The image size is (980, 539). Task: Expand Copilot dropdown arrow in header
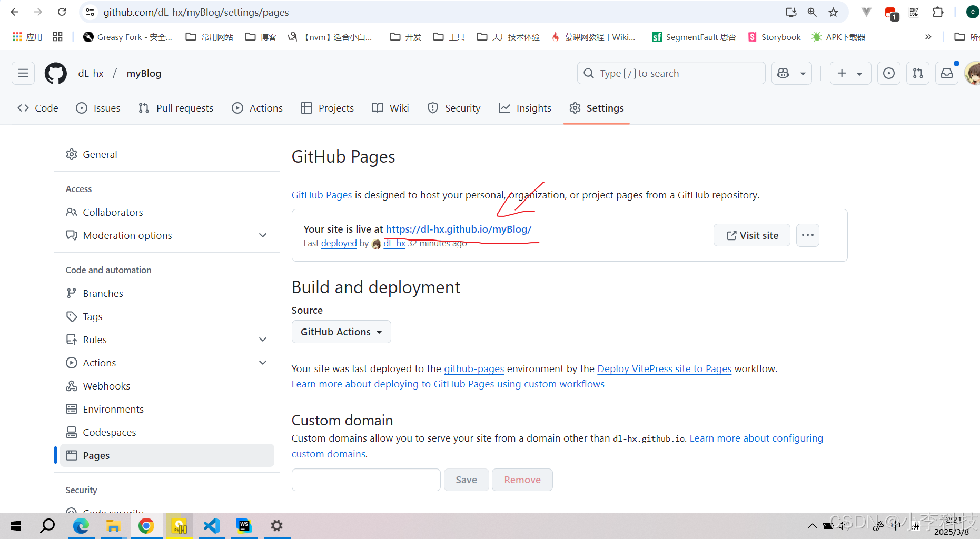[803, 73]
